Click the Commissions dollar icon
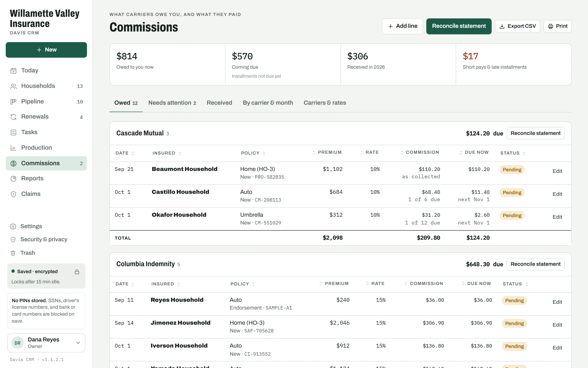This screenshot has width=588, height=368. point(13,163)
